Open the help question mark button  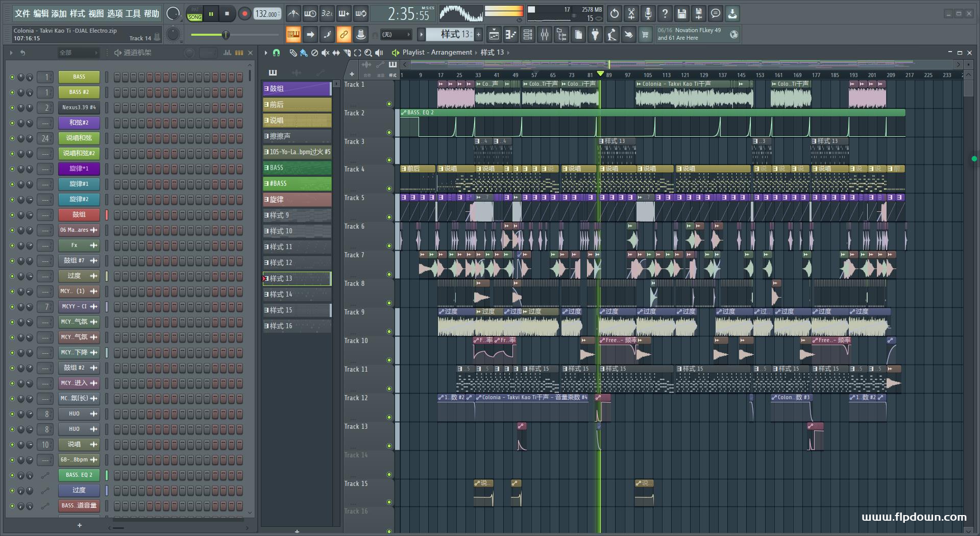(665, 14)
